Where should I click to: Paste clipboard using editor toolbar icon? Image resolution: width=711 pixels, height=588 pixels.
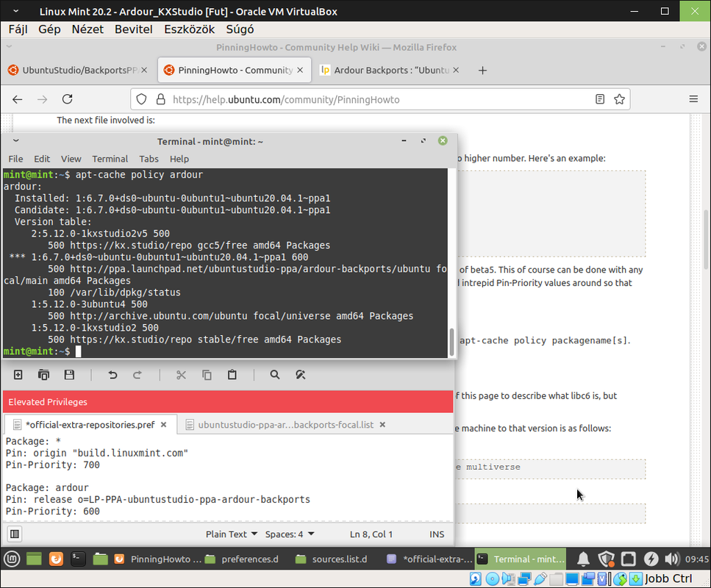(x=232, y=375)
